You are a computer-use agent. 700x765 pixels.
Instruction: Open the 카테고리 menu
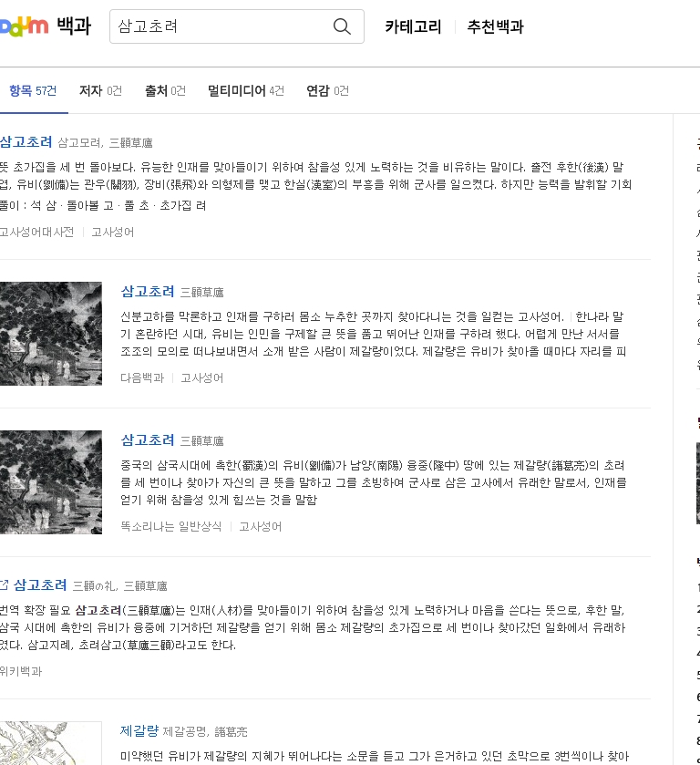[413, 26]
